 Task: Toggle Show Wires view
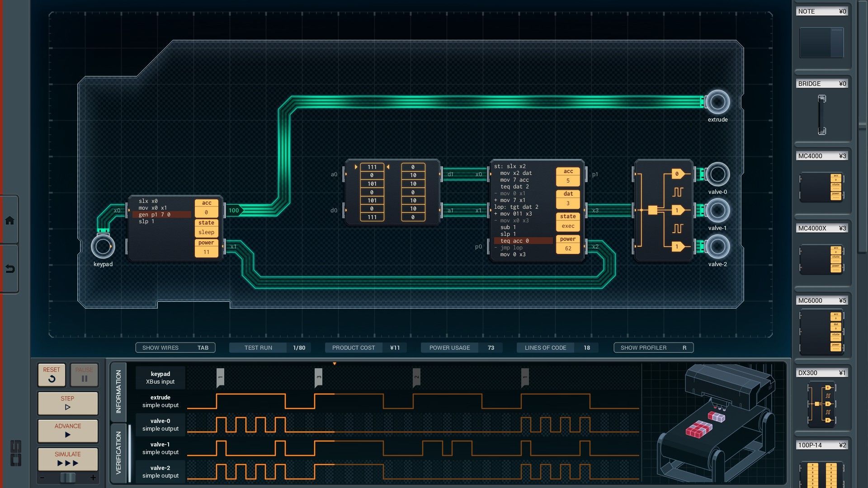(175, 347)
